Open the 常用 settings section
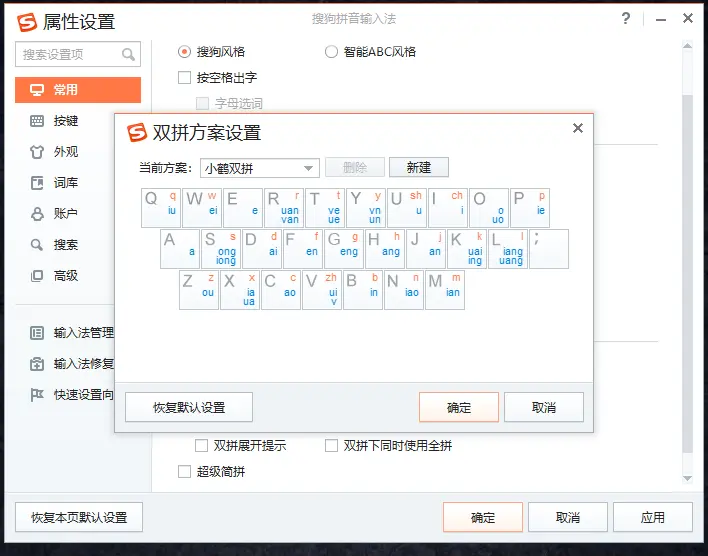 [78, 90]
